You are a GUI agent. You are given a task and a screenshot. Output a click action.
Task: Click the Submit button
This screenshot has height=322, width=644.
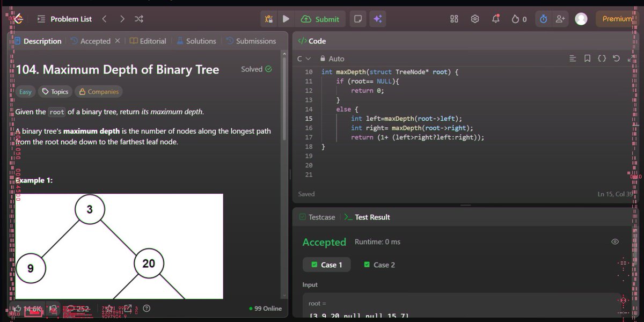(x=321, y=19)
